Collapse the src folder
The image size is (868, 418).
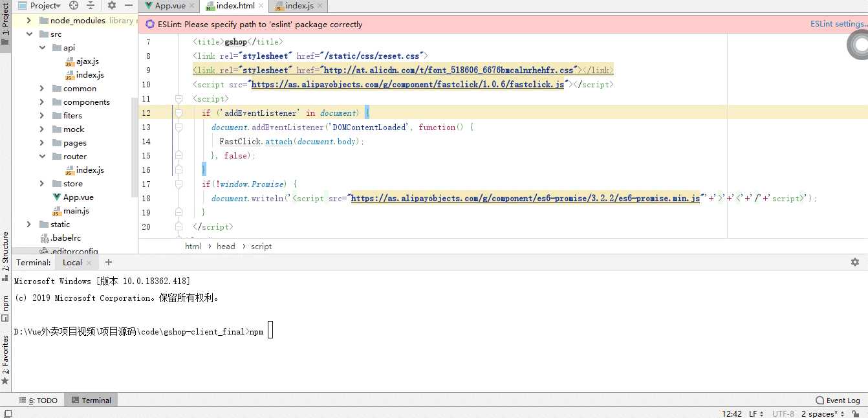pos(29,34)
